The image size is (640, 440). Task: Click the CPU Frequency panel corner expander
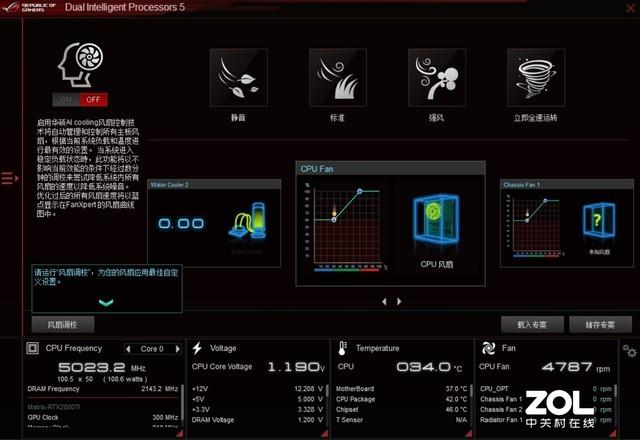(180, 433)
